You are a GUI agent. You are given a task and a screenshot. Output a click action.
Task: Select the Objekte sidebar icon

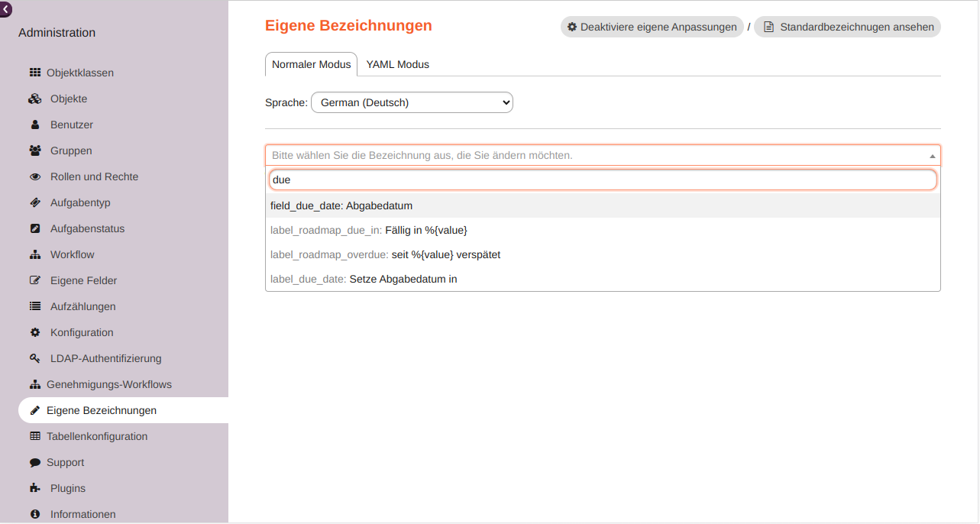pos(34,99)
